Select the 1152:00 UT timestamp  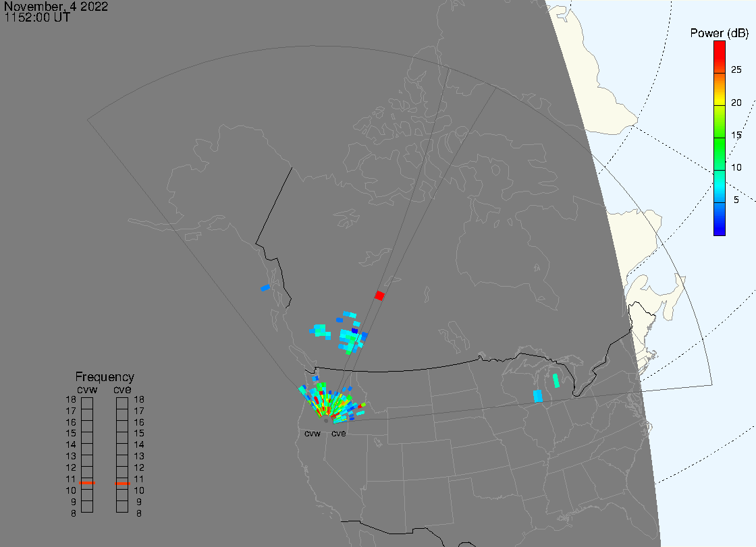tap(38, 18)
